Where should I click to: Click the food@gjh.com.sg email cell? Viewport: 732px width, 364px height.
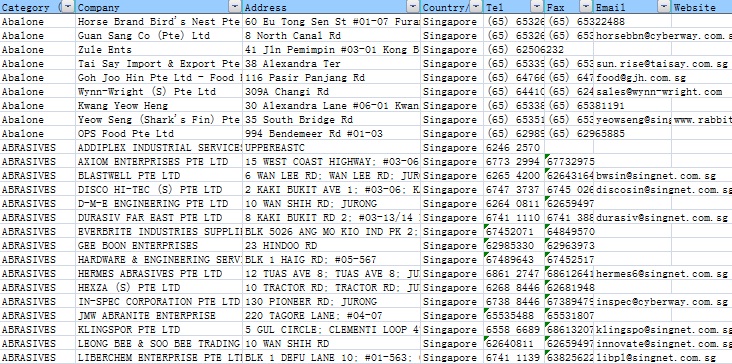click(633, 77)
